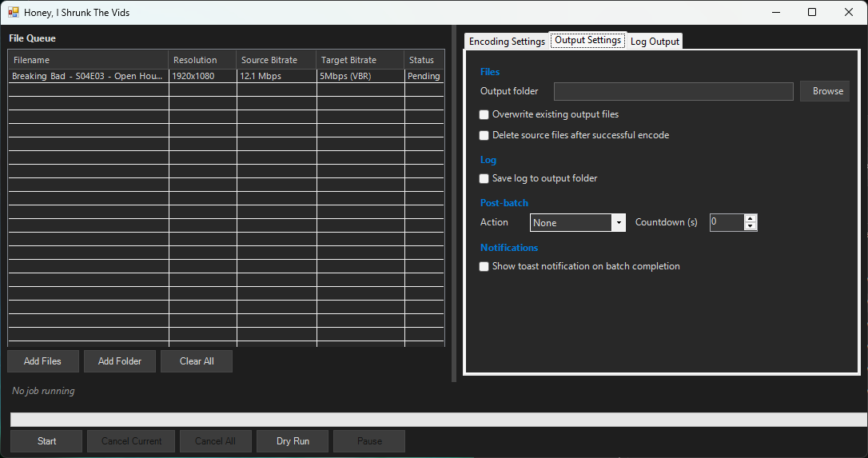Enable Overwrite existing output files checkbox
The width and height of the screenshot is (868, 458).
pyautogui.click(x=484, y=115)
